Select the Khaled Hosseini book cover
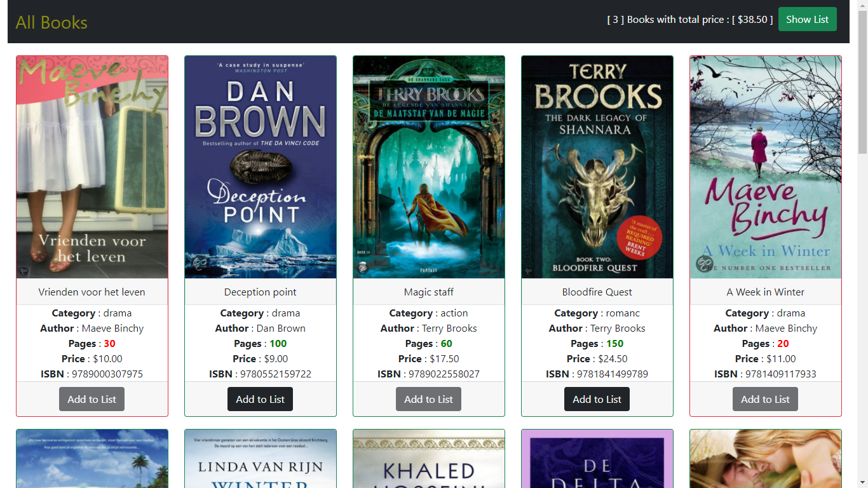The width and height of the screenshot is (868, 488). tap(429, 459)
